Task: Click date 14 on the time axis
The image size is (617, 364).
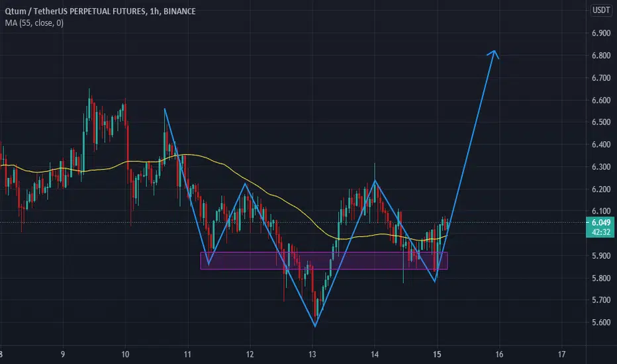Action: click(x=375, y=355)
